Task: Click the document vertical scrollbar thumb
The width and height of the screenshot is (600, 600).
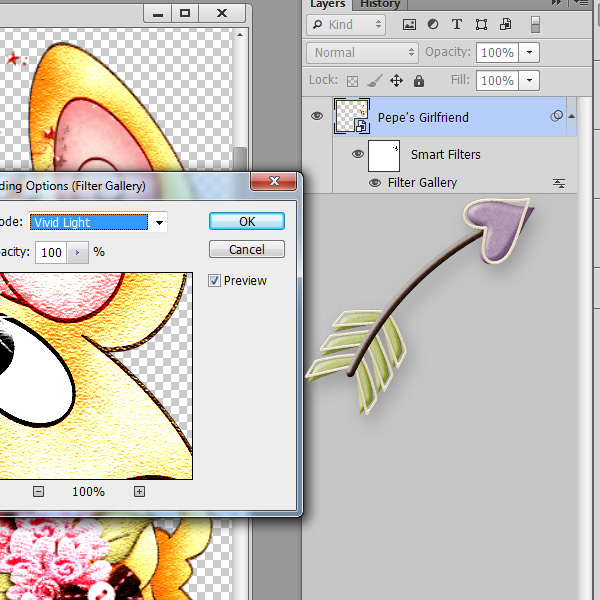Action: [240, 159]
